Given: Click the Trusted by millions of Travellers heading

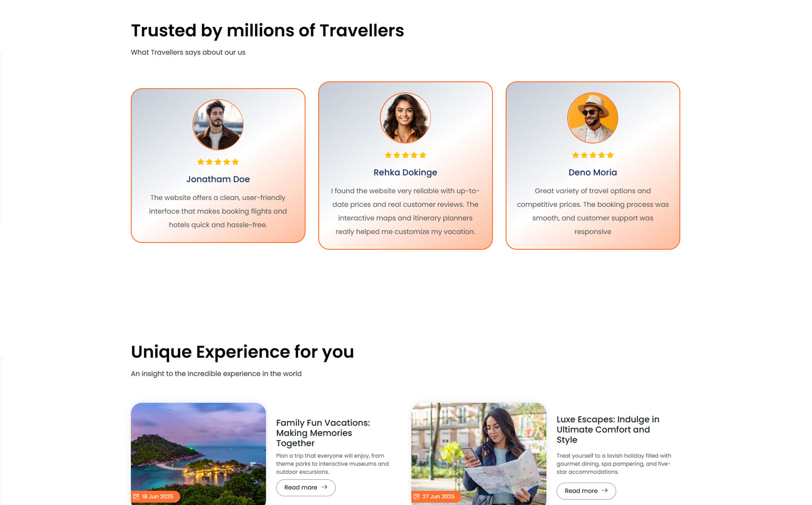Looking at the screenshot, I should 267,31.
